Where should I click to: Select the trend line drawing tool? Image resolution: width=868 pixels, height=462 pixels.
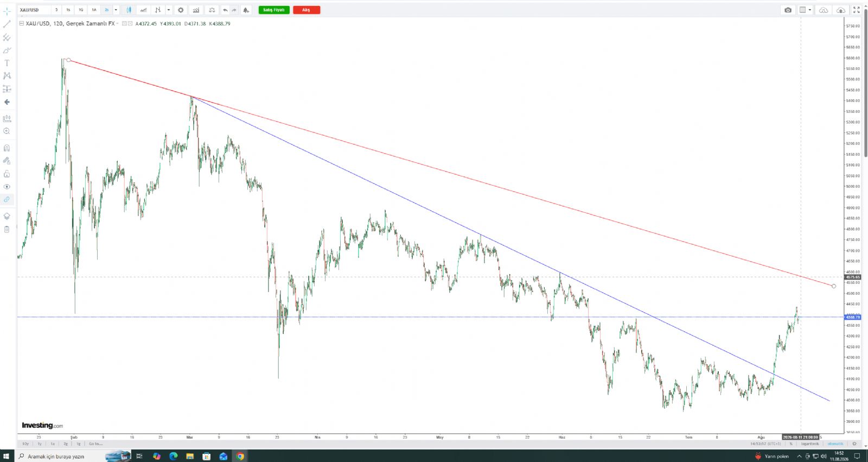7,24
